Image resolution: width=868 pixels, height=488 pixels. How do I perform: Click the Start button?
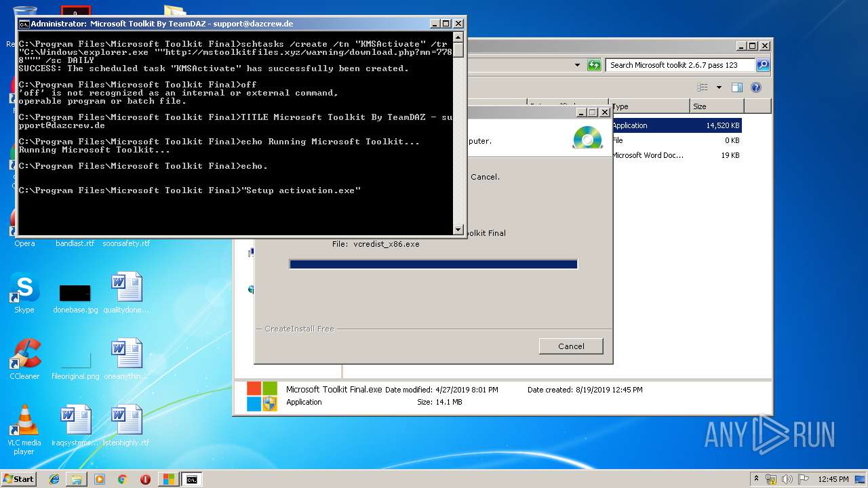(x=19, y=479)
